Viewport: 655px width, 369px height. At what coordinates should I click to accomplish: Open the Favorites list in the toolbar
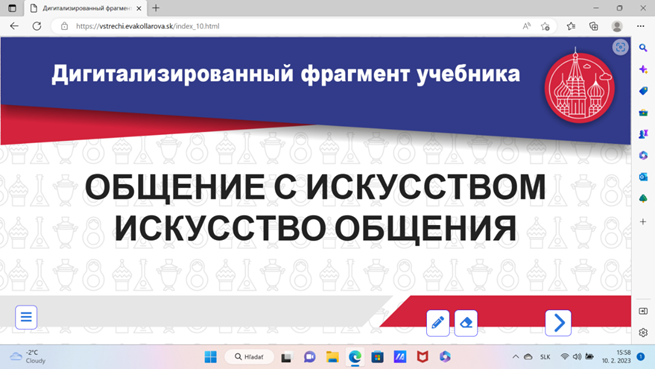(571, 26)
